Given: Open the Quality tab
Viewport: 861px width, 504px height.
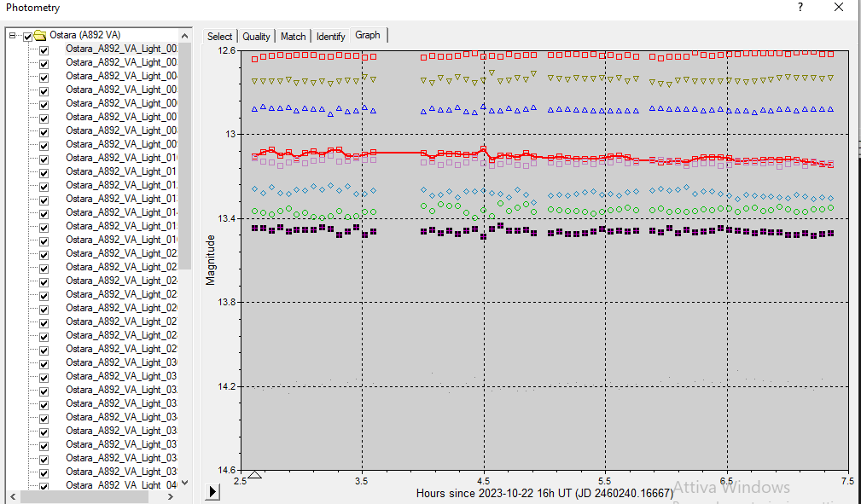Looking at the screenshot, I should [257, 36].
